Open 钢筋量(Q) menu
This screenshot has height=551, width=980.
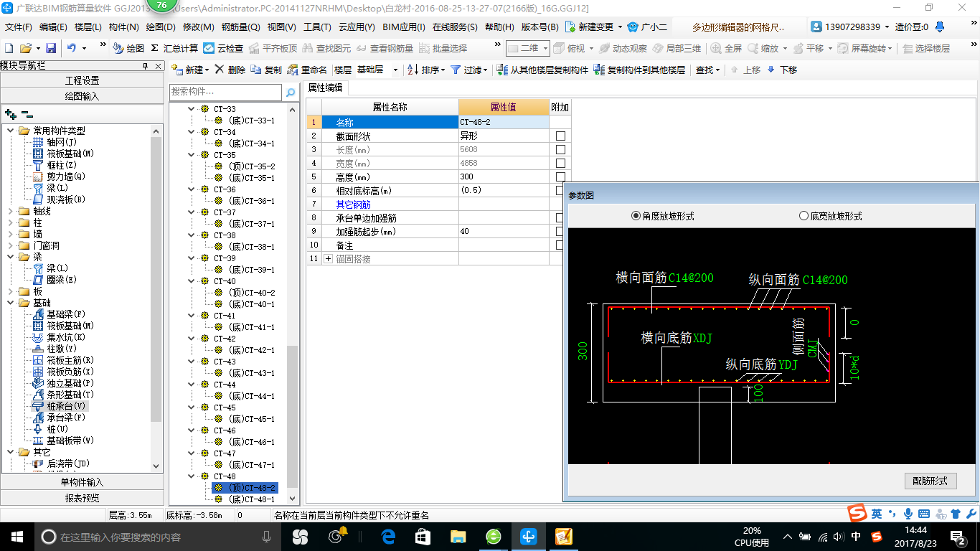click(x=240, y=27)
